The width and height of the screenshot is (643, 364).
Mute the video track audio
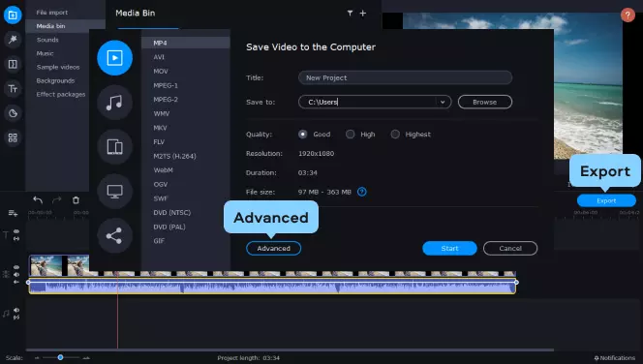pos(16,275)
